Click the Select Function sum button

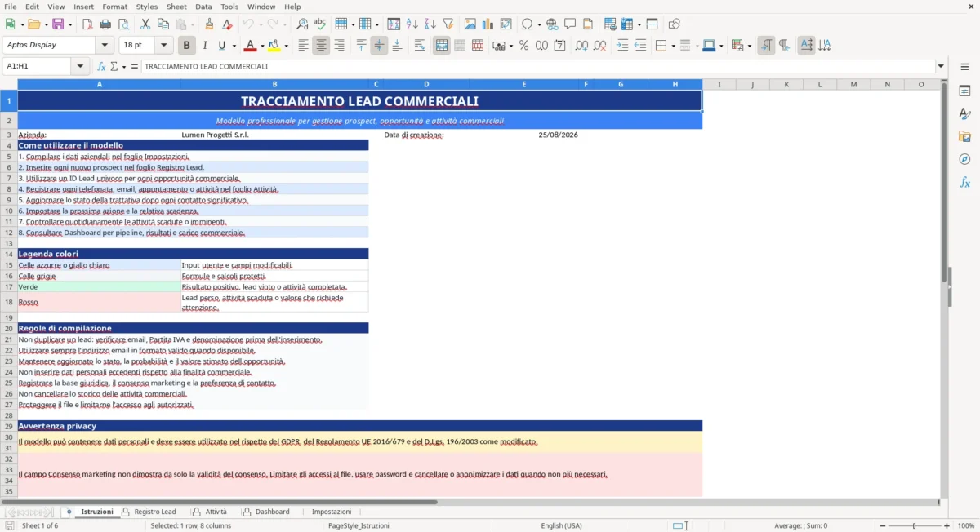(114, 67)
